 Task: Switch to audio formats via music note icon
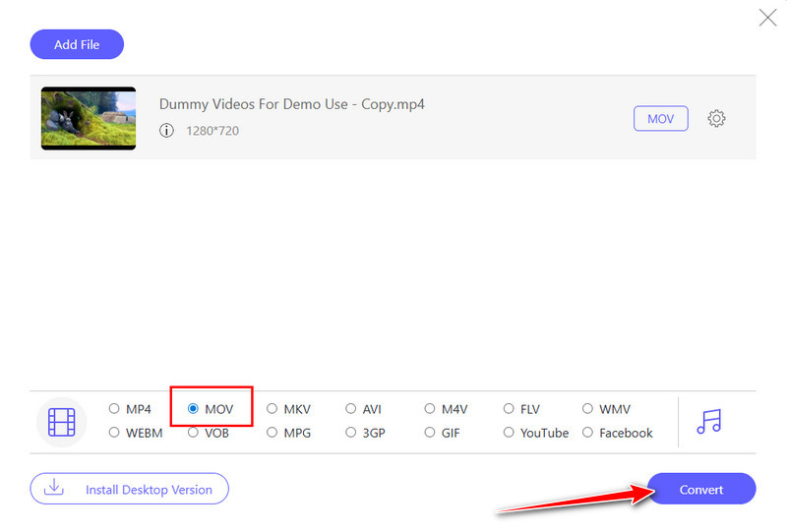(x=708, y=421)
